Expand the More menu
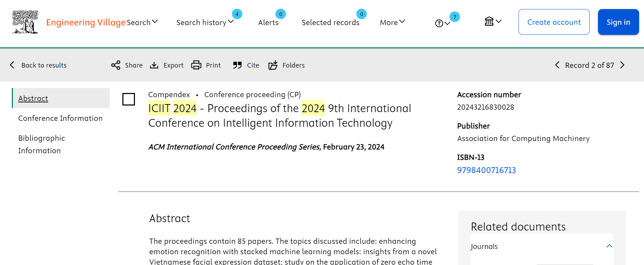644x265 pixels. tap(393, 22)
